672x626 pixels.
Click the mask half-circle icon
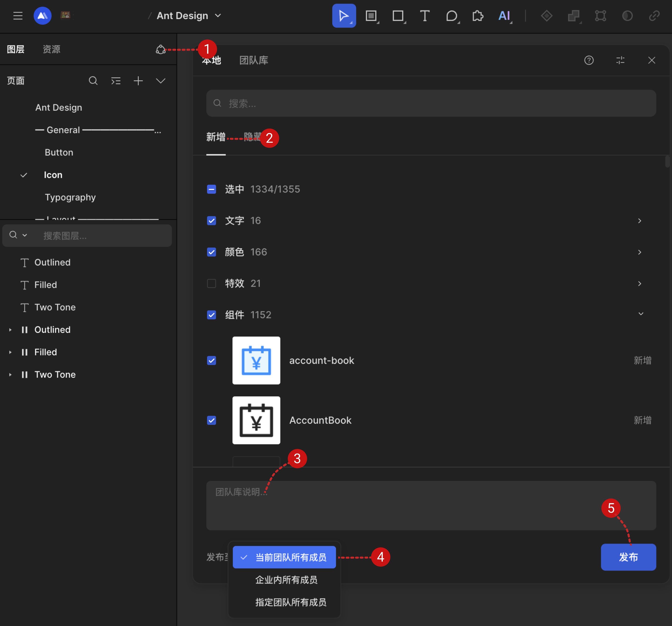tap(627, 16)
